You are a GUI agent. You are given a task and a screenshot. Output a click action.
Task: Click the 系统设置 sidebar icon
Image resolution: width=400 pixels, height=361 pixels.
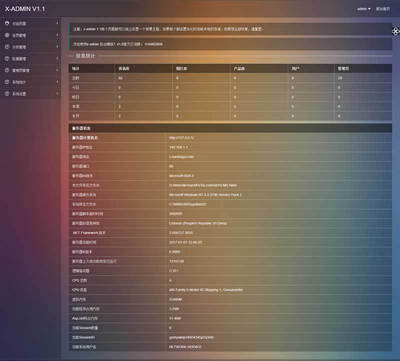pos(7,94)
